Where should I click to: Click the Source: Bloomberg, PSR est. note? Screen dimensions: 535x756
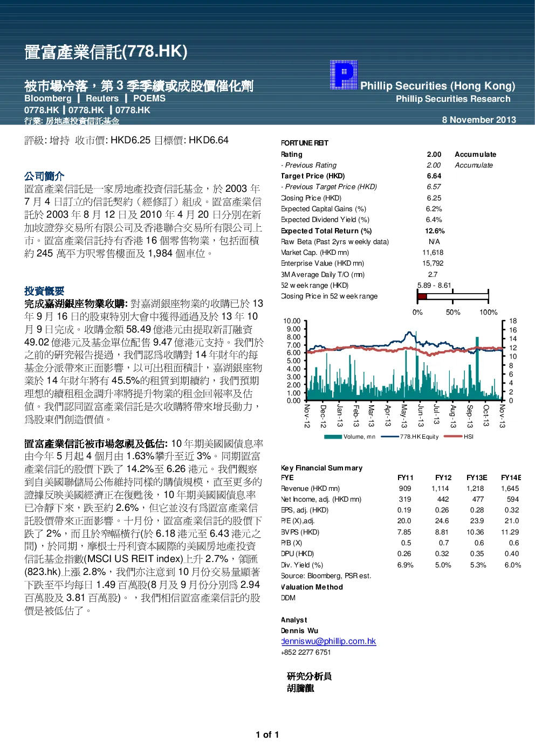[326, 575]
